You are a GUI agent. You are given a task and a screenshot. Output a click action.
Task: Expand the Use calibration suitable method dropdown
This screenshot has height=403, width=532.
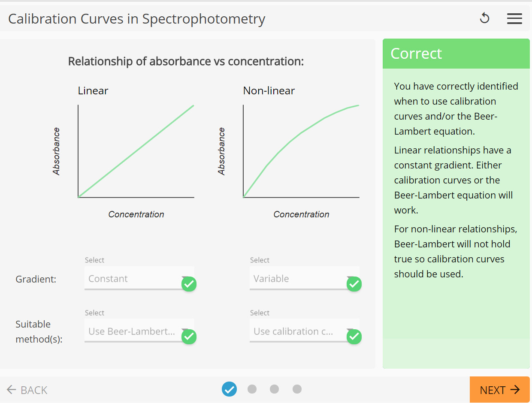(x=298, y=331)
